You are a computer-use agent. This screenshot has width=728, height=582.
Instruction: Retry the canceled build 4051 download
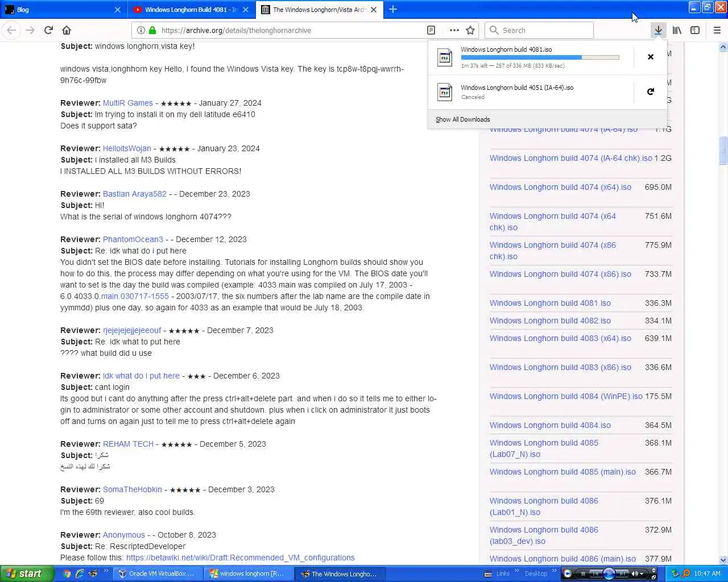click(x=651, y=92)
